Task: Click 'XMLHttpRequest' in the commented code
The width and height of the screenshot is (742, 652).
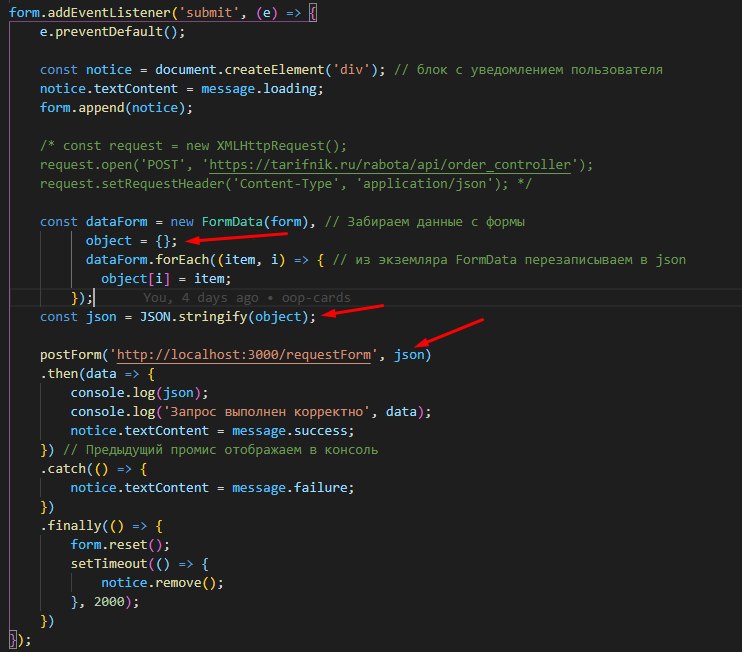Action: [x=271, y=146]
